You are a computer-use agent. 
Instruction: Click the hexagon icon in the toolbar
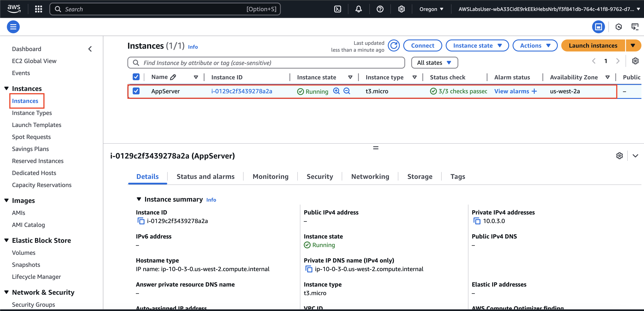(x=618, y=27)
